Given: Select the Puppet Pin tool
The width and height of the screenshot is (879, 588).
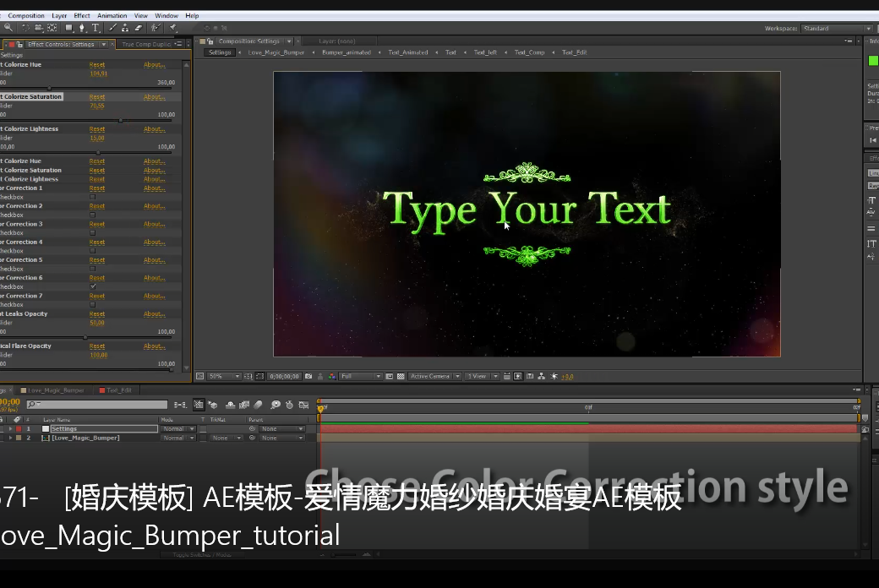Looking at the screenshot, I should [x=173, y=28].
